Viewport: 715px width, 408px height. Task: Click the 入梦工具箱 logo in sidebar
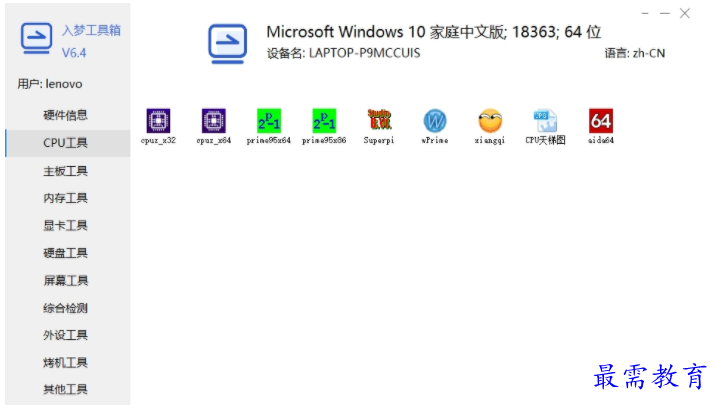tap(36, 38)
